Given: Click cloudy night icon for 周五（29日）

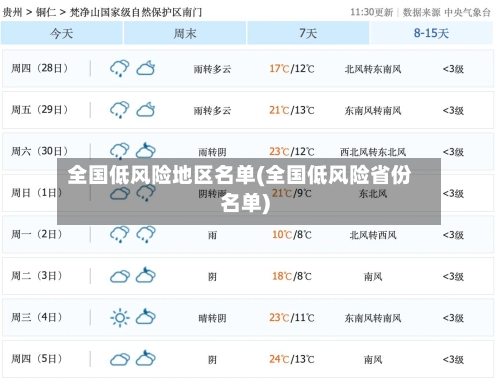Looking at the screenshot, I should point(146,109).
